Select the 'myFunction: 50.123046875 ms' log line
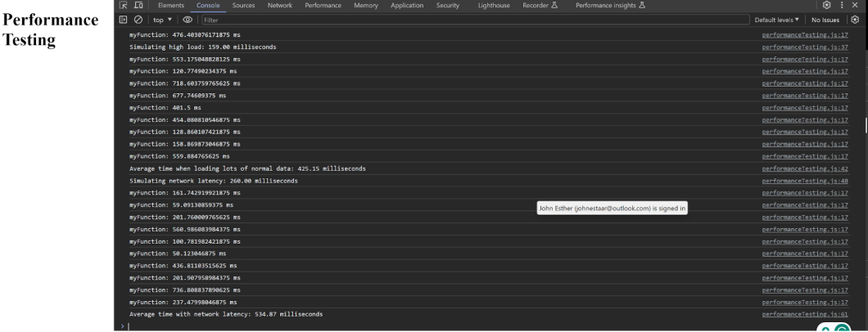The image size is (868, 332). [178, 253]
